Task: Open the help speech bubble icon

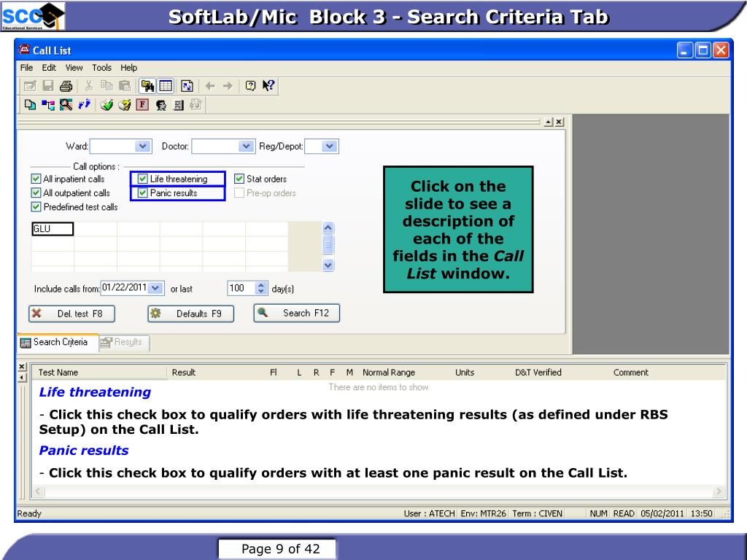Action: pyautogui.click(x=251, y=86)
